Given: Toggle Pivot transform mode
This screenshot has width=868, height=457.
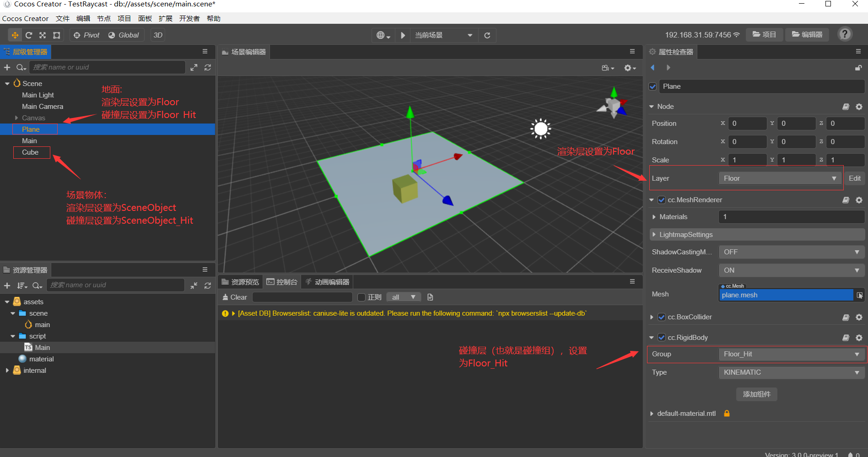Looking at the screenshot, I should click(x=86, y=35).
